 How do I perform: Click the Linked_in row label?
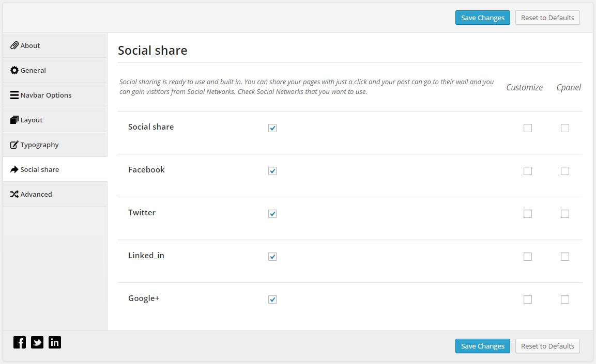146,256
